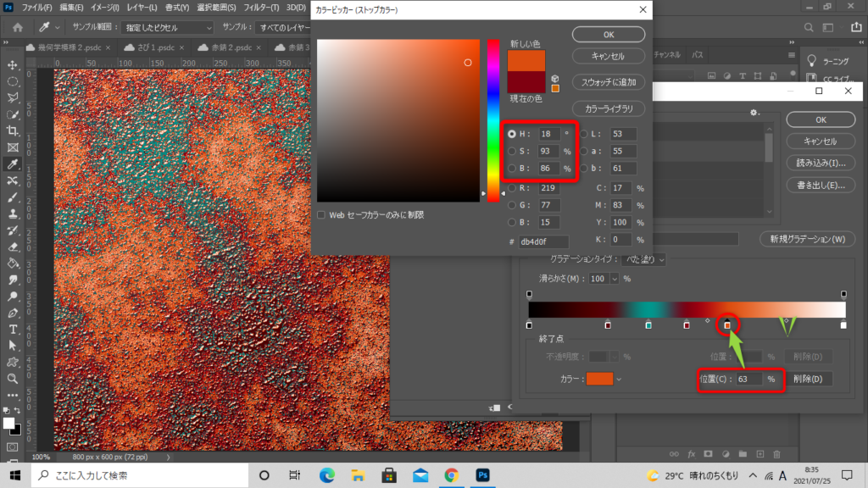Confirm the color picker with OK
This screenshot has height=488, width=868.
click(609, 34)
